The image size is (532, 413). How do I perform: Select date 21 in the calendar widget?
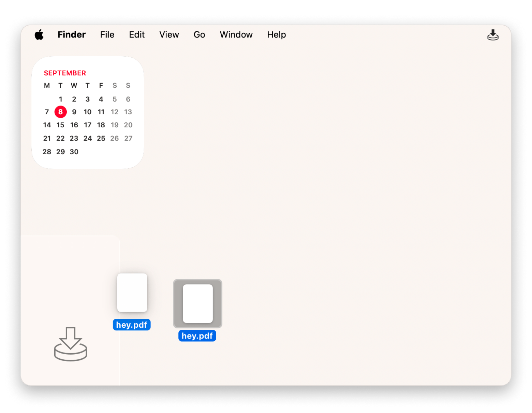47,138
